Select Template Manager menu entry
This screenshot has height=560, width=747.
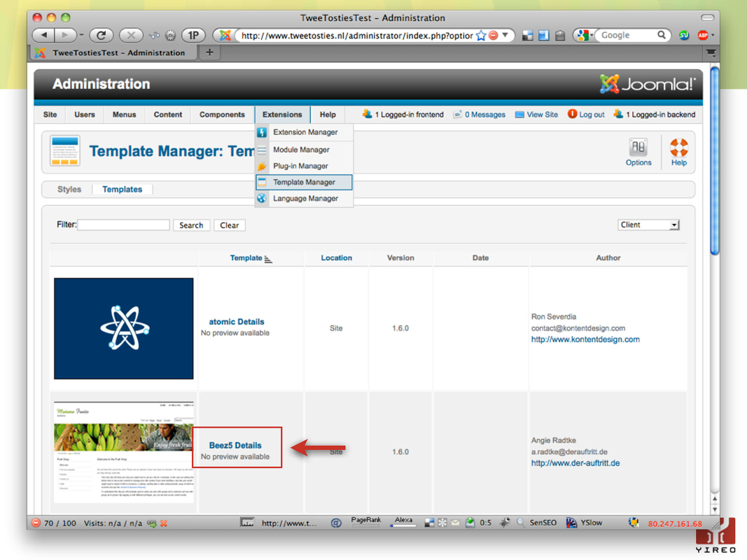coord(304,182)
